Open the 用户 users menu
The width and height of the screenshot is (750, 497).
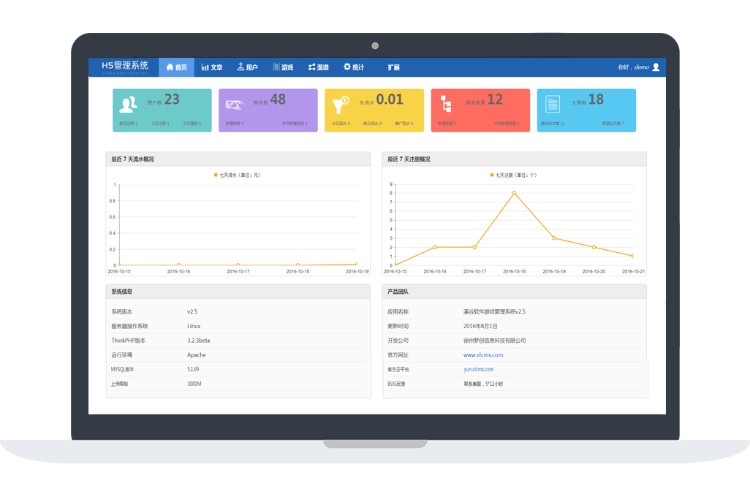pyautogui.click(x=247, y=67)
